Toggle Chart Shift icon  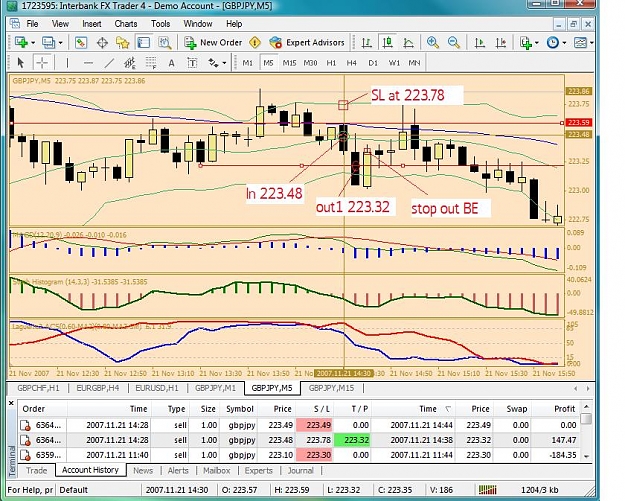click(501, 43)
